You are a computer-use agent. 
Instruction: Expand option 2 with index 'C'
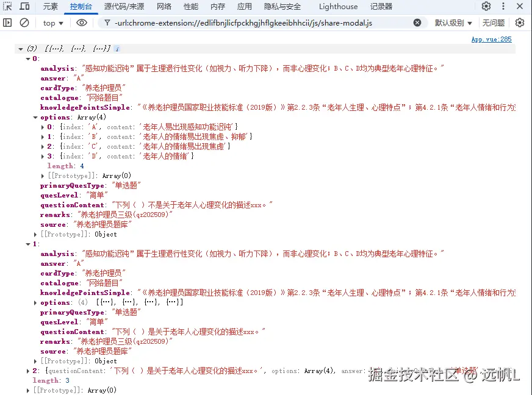[43, 146]
